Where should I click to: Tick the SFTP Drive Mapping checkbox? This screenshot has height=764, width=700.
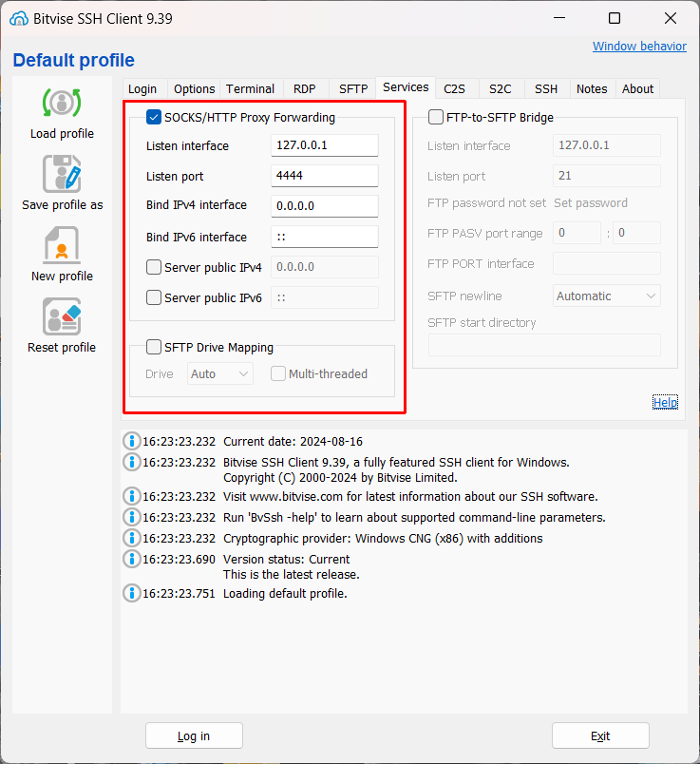click(154, 347)
